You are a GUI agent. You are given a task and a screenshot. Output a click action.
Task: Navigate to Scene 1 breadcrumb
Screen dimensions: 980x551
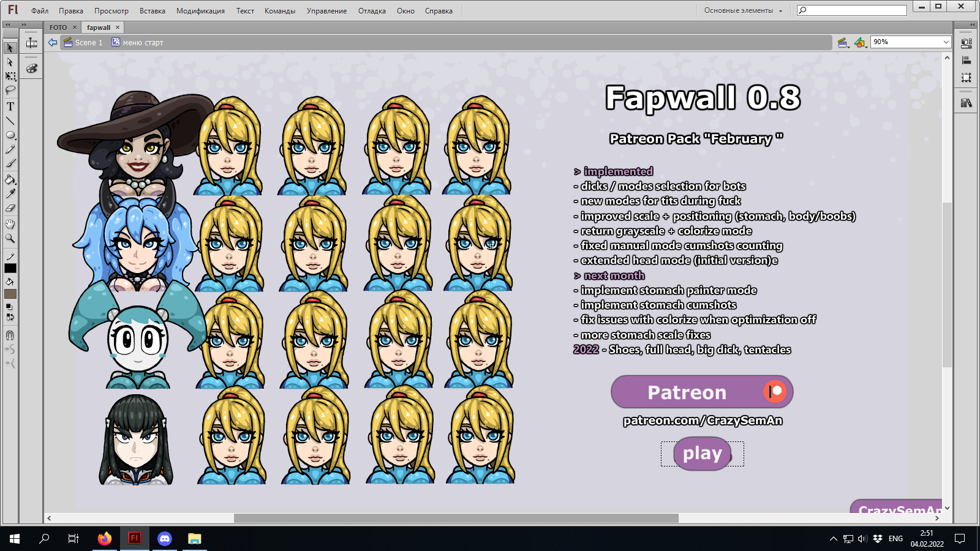coord(83,42)
